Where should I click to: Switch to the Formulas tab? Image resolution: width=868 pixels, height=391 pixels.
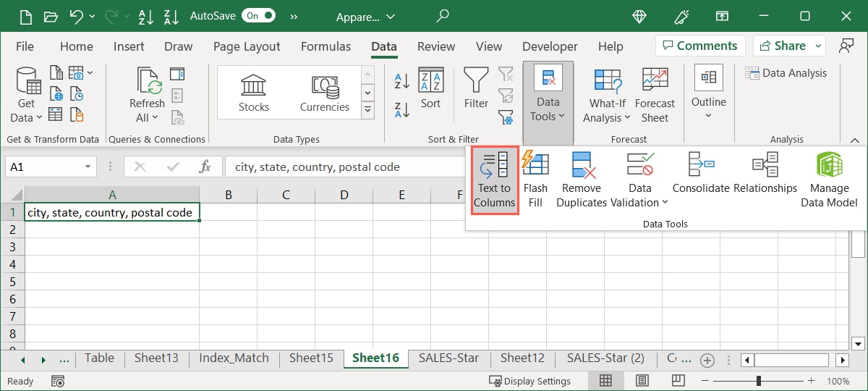tap(325, 46)
